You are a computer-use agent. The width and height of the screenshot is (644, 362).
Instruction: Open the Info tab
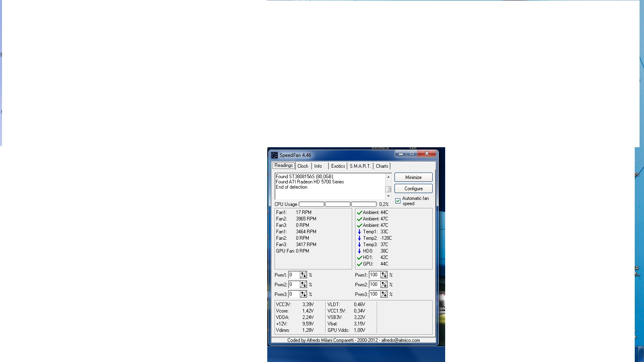(x=318, y=166)
